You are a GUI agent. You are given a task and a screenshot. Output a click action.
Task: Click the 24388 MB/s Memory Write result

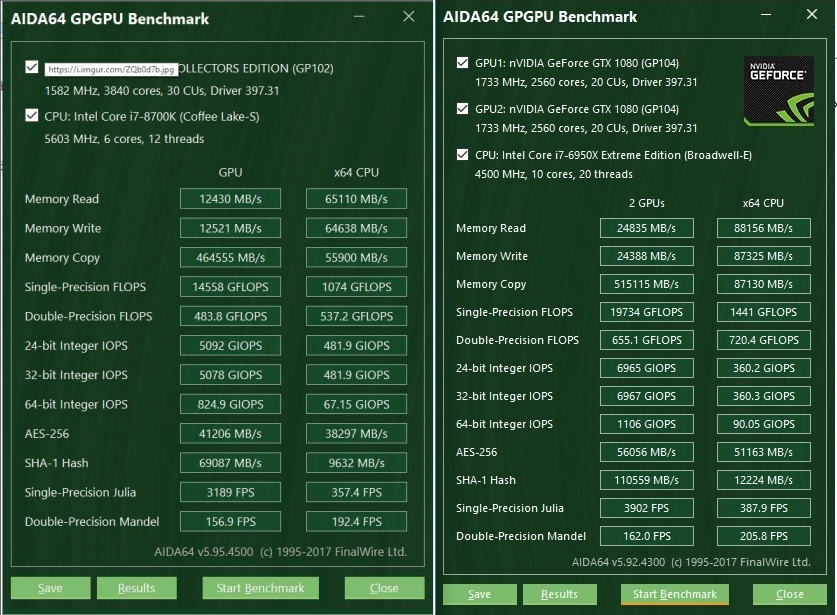point(646,256)
